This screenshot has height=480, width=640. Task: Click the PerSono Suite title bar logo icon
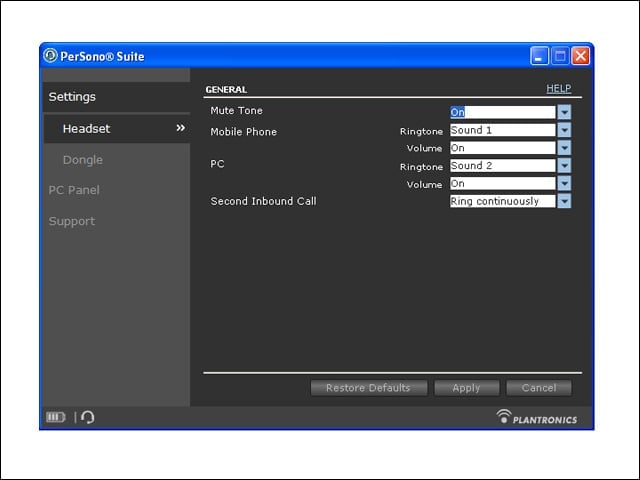tap(50, 56)
